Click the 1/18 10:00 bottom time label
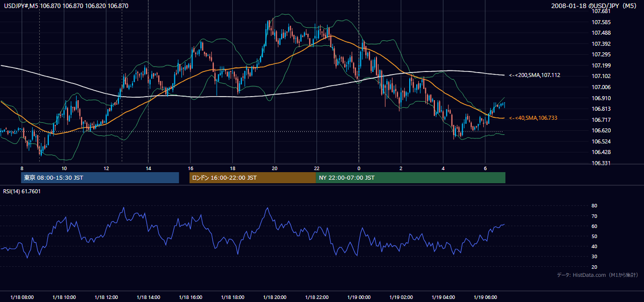This screenshot has height=302, width=644. 64,297
